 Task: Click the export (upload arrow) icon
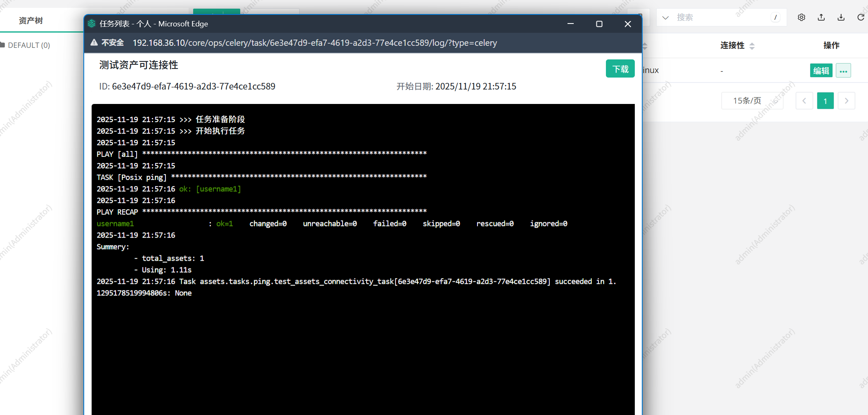(821, 17)
